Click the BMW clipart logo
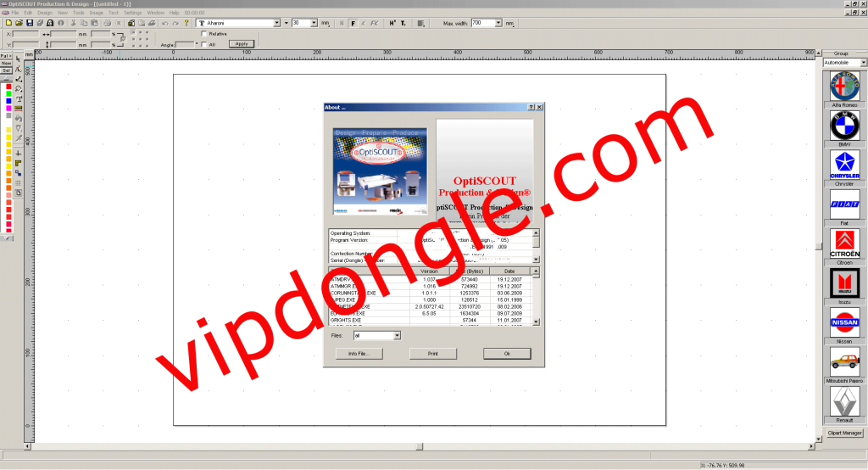Image resolution: width=868 pixels, height=470 pixels. pos(844,126)
